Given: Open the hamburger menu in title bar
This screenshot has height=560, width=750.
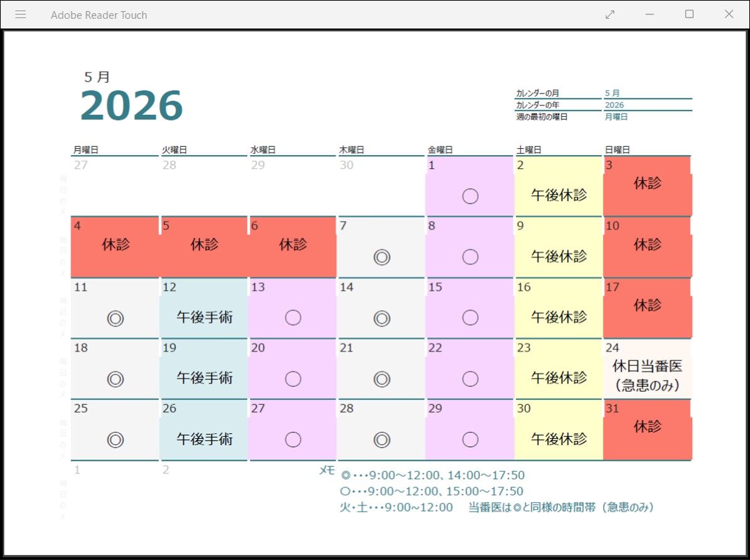Looking at the screenshot, I should tap(20, 14).
